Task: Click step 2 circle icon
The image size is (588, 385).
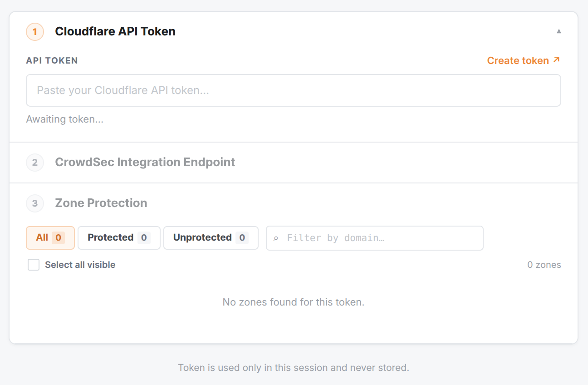Action: [35, 163]
